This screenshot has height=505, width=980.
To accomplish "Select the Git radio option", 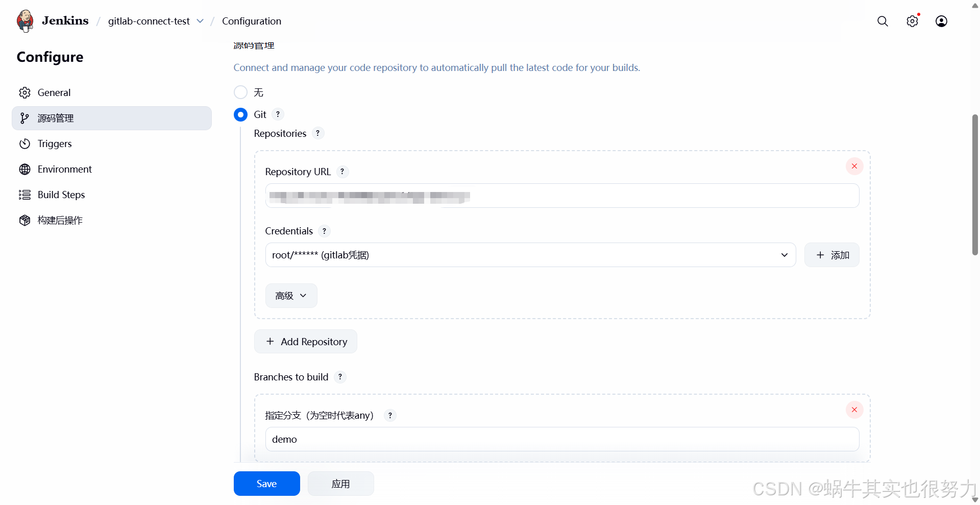I will click(x=240, y=114).
